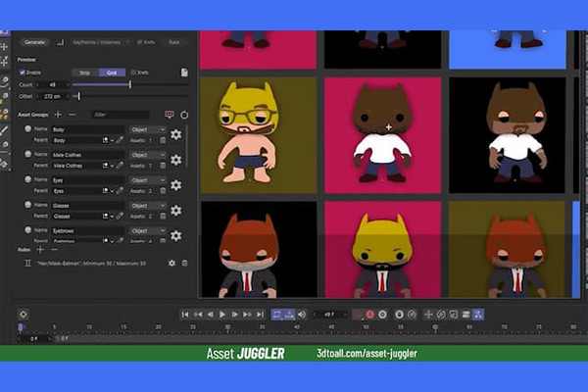The image size is (588, 392).
Task: Delete the Body group with trash icon
Action: click(x=163, y=140)
